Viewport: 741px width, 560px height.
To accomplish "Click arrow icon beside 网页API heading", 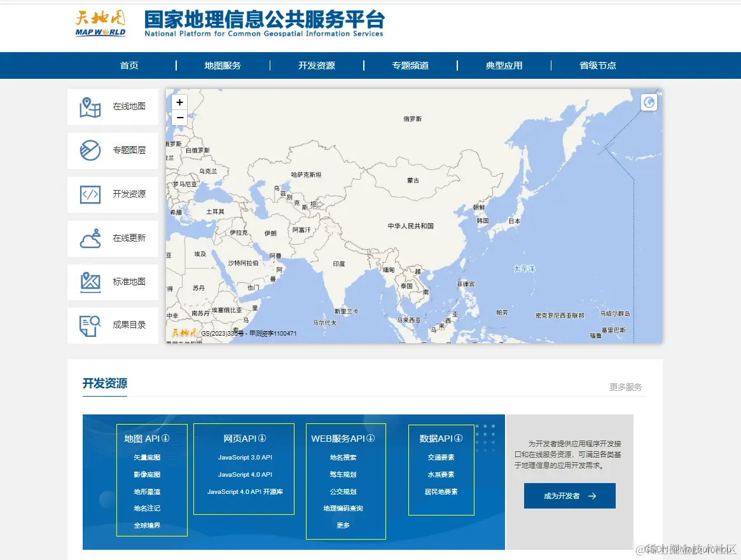I will (262, 438).
